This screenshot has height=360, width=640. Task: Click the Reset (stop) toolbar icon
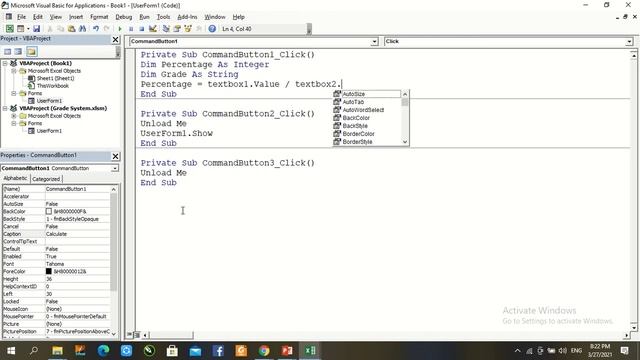click(141, 29)
